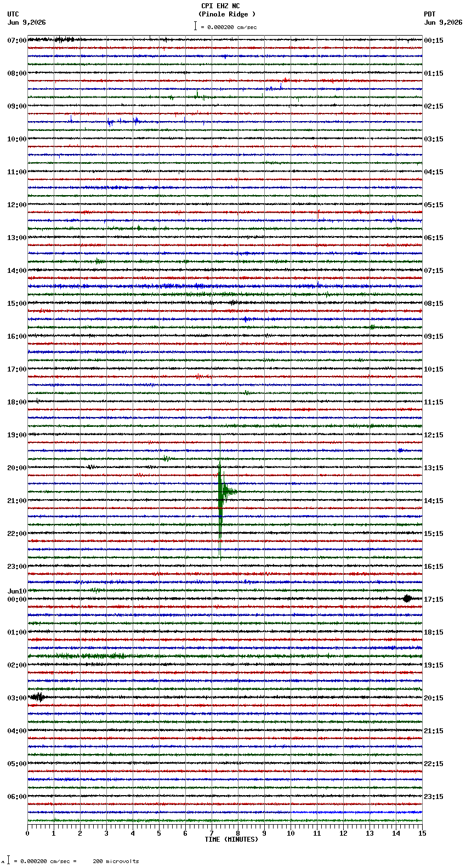Click the 'UTC' label at top left
This screenshot has height=868, width=466.
[x=13, y=14]
